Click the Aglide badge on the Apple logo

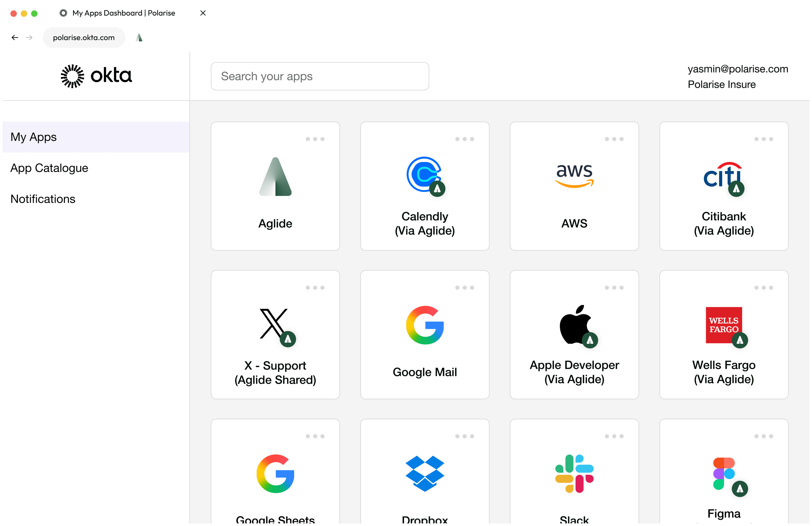[x=590, y=340]
